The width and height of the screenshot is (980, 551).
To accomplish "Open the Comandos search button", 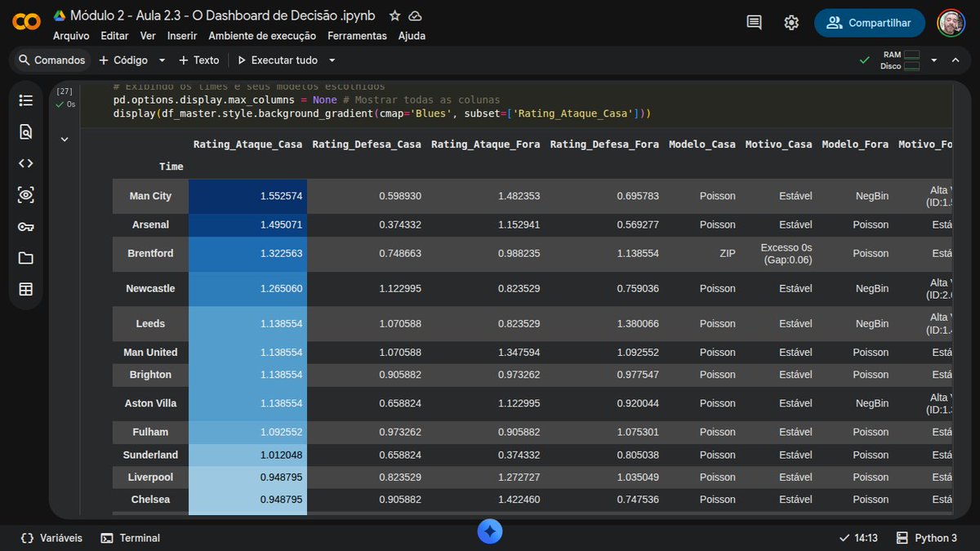I will point(51,60).
